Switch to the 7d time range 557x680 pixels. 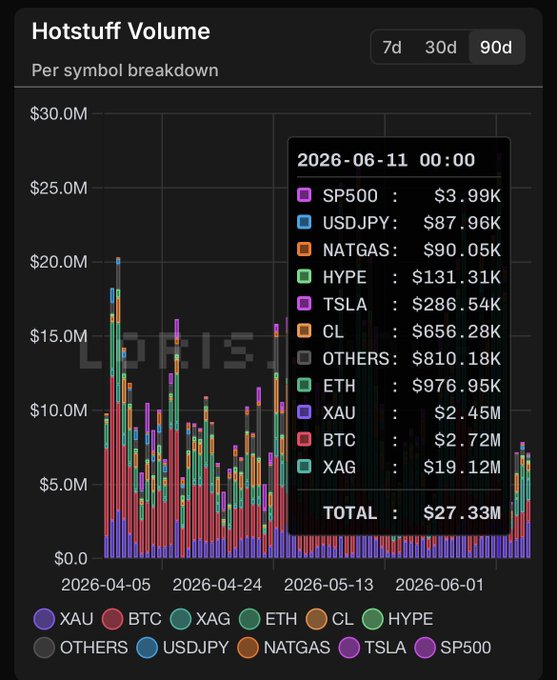[392, 47]
